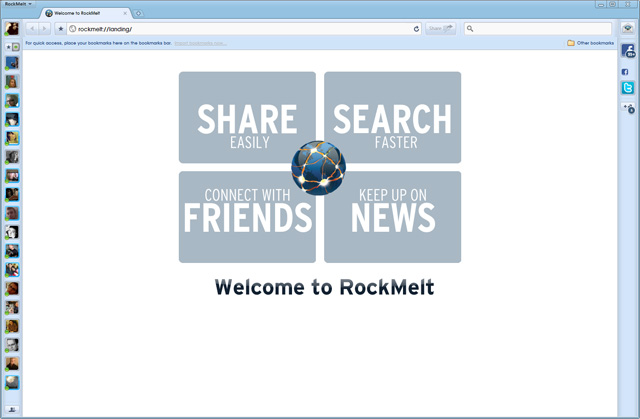Click the Import bookmarks now link
640x419 pixels.
pyautogui.click(x=200, y=43)
